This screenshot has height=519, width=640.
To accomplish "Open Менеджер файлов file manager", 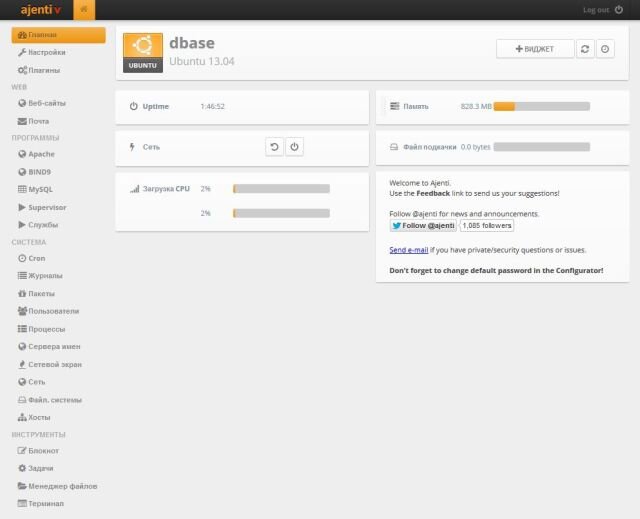I will click(58, 486).
